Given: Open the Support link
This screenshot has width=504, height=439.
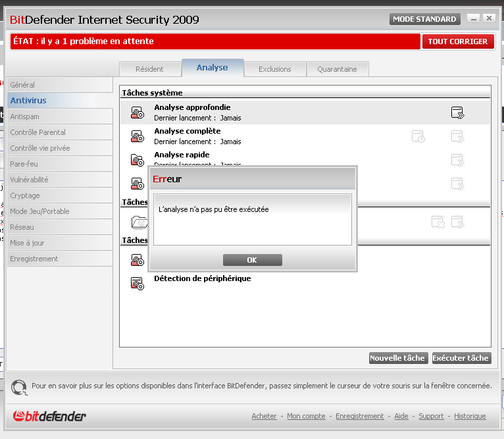Looking at the screenshot, I should 431,416.
